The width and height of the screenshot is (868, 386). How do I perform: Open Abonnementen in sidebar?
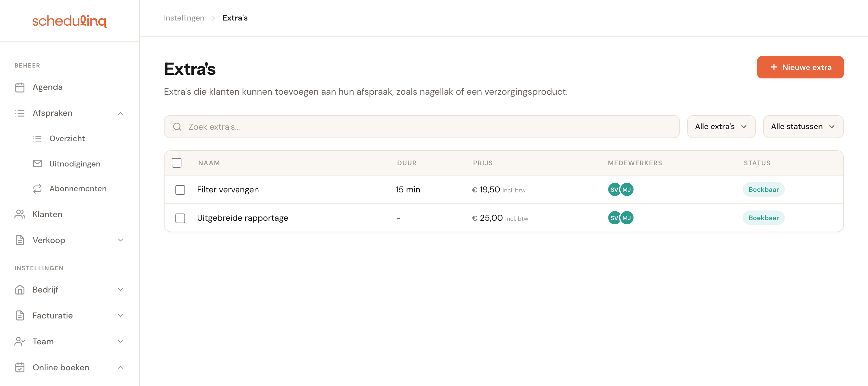[78, 188]
